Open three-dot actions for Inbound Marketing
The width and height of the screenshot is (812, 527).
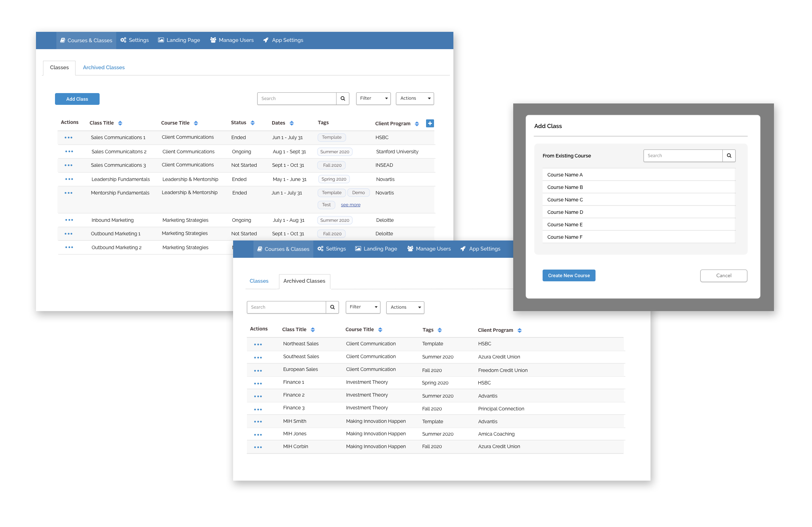click(x=69, y=220)
